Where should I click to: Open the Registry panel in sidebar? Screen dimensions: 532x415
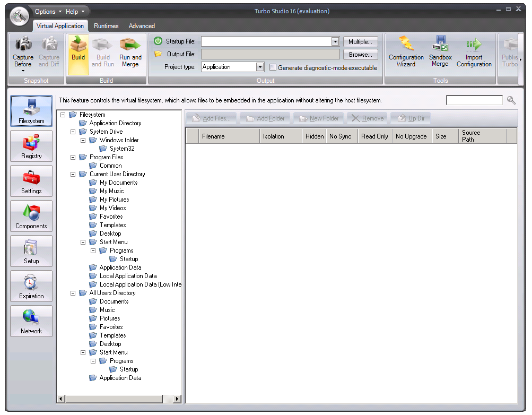(31, 146)
